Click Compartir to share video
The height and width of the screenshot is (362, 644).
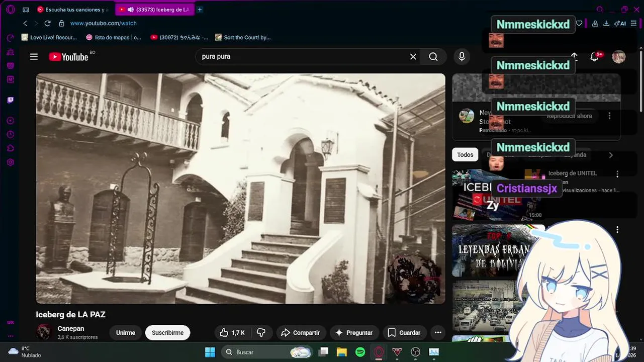[x=300, y=333]
